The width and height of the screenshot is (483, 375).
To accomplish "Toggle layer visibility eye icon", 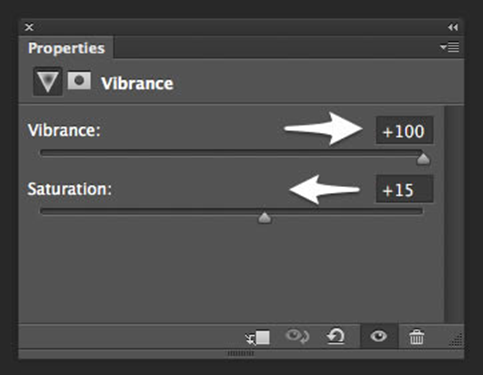I will coord(379,336).
